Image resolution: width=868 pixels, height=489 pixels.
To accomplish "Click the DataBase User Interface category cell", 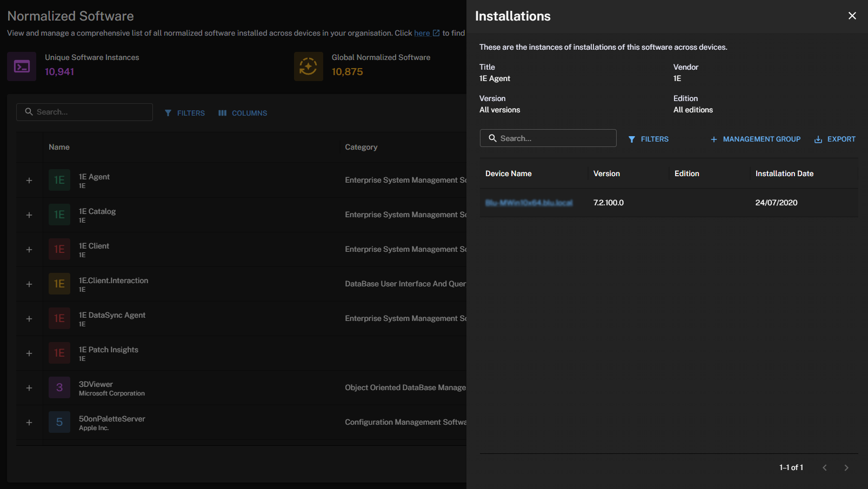I will tap(405, 284).
